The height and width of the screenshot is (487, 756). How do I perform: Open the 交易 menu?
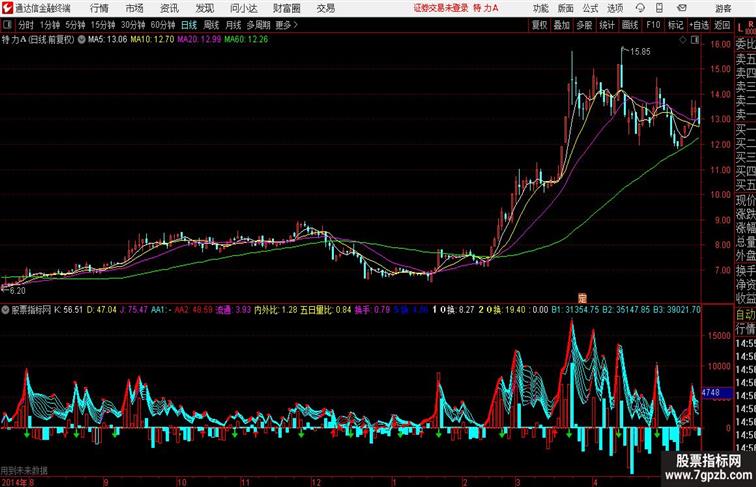point(325,8)
